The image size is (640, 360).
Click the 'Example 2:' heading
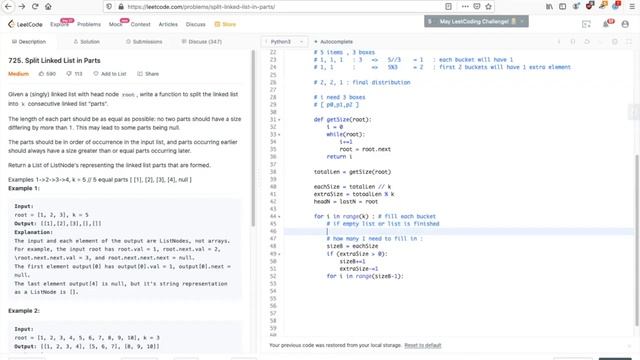tap(24, 311)
